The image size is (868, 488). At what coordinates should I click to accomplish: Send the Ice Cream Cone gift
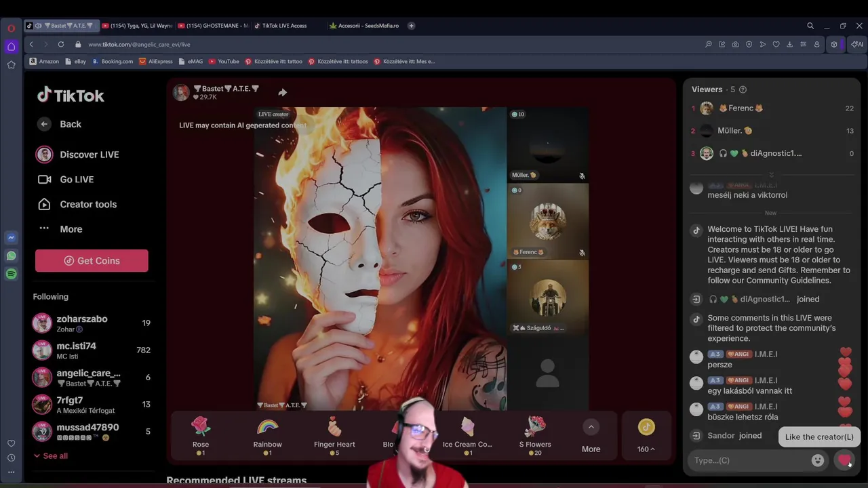pos(467,434)
